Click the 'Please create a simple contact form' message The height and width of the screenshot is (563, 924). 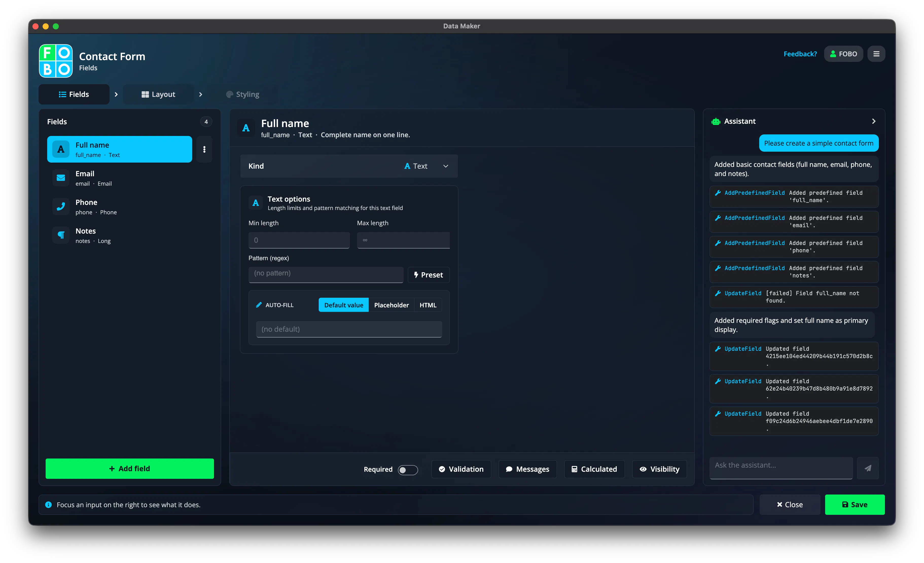pos(819,143)
